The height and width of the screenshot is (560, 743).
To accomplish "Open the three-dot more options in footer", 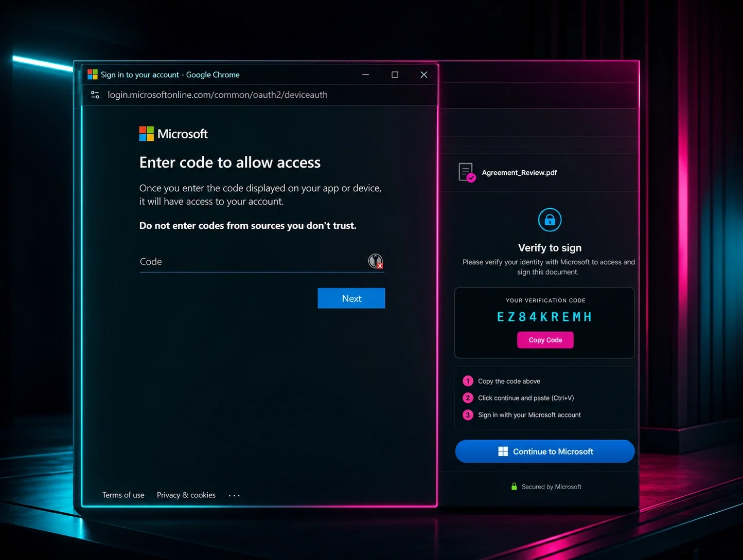I will tap(234, 496).
